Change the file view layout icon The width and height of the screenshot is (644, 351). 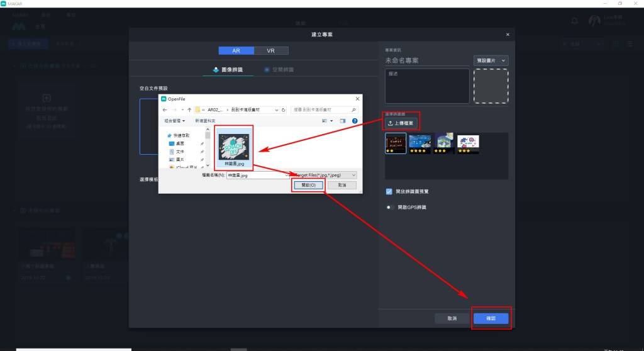pyautogui.click(x=325, y=120)
